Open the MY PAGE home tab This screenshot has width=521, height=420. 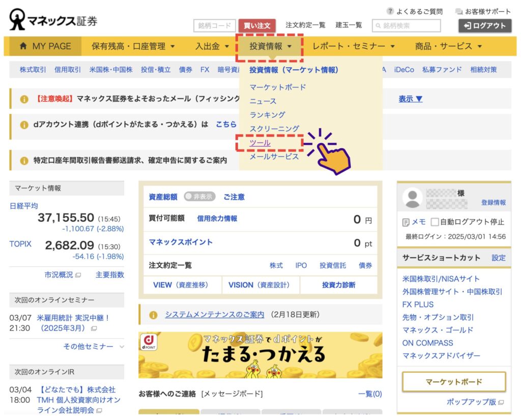tap(45, 46)
